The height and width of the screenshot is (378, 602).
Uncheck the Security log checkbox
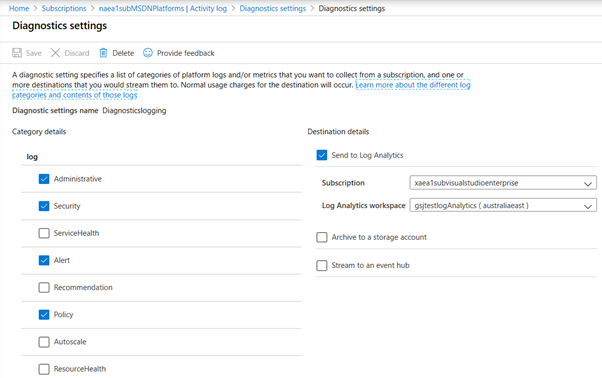[44, 206]
